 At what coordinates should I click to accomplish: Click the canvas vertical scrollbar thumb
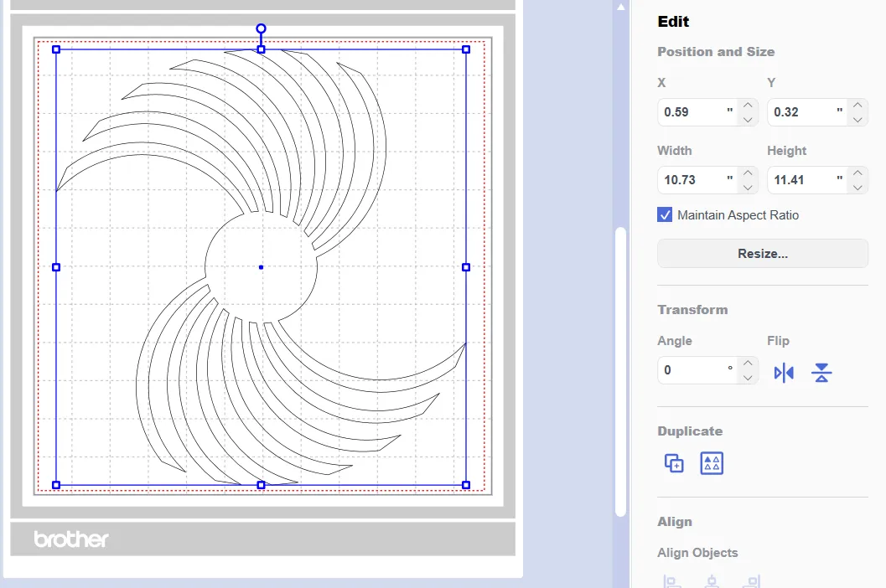point(620,369)
